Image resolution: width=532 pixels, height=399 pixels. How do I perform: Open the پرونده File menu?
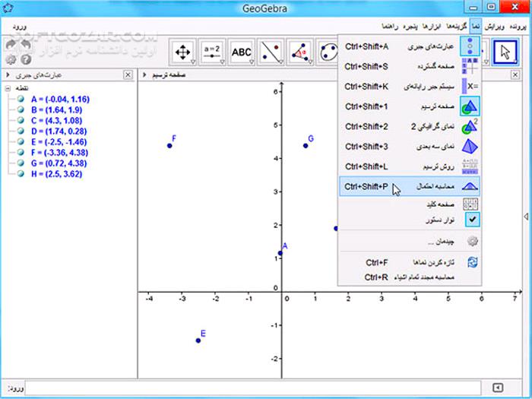point(518,27)
